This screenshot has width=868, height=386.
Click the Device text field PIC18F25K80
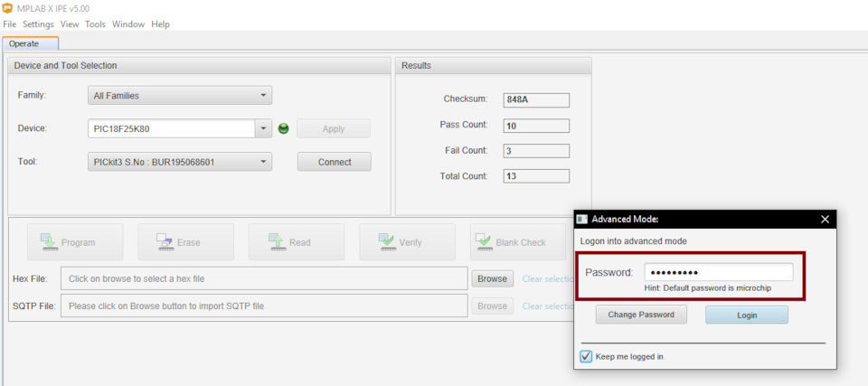(171, 128)
